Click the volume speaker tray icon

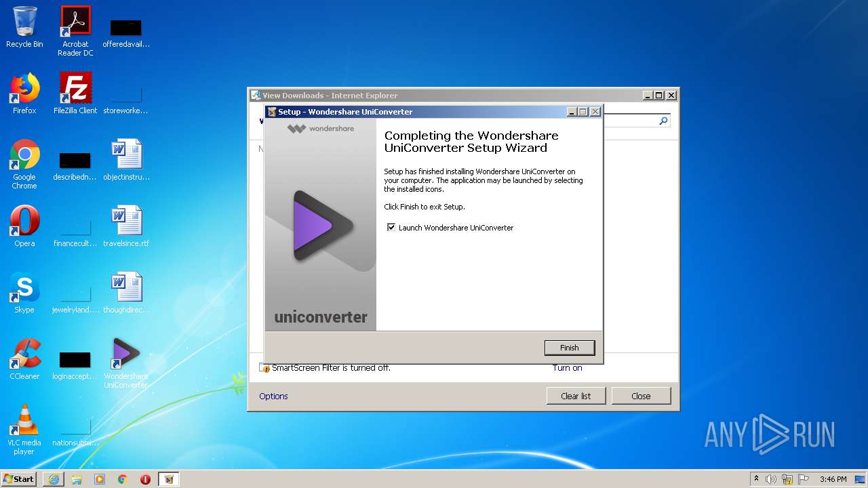(x=771, y=479)
